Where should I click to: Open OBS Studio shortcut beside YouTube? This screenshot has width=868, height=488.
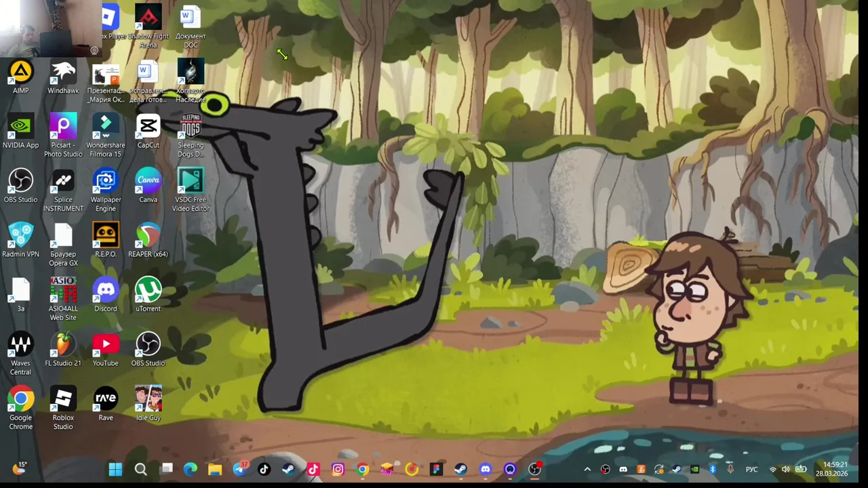click(x=148, y=350)
